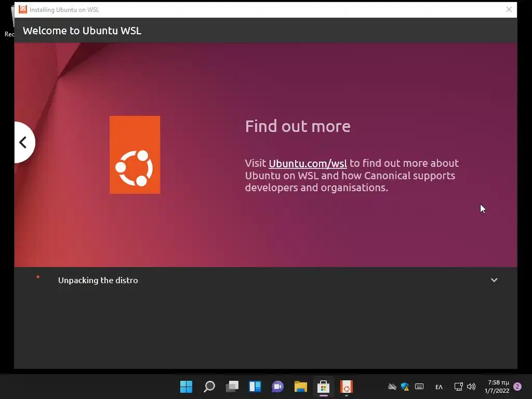Close the Installing Ubuntu on WSL window

tap(509, 9)
